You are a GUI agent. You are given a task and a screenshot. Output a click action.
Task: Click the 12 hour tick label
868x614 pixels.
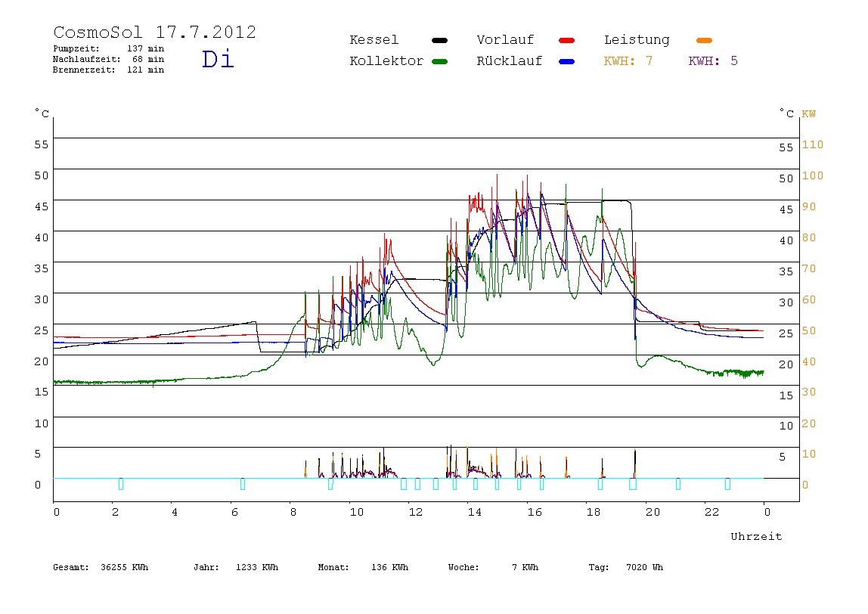416,512
